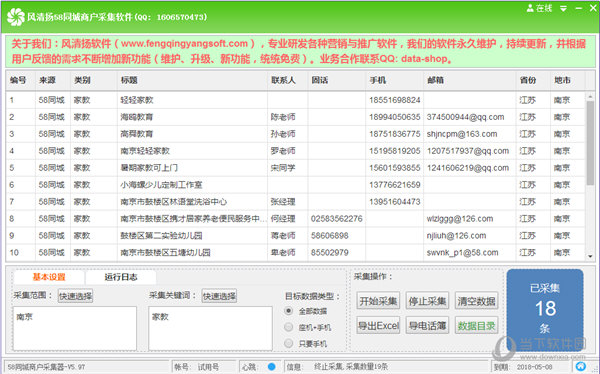600x374 pixels.
Task: Click phone number 15195819205 cell
Action: [x=395, y=151]
